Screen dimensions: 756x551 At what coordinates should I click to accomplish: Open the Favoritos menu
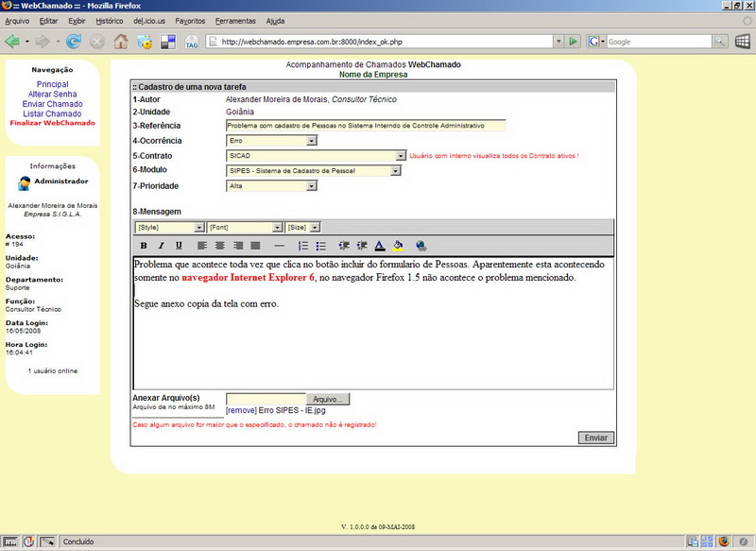point(190,20)
